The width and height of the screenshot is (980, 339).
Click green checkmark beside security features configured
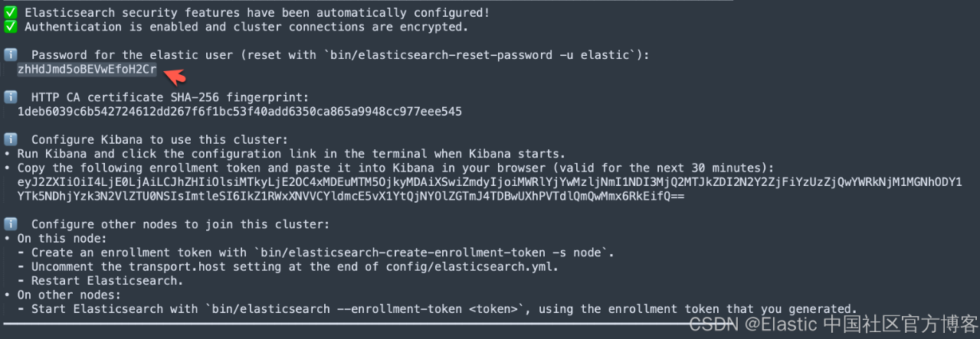tap(11, 13)
